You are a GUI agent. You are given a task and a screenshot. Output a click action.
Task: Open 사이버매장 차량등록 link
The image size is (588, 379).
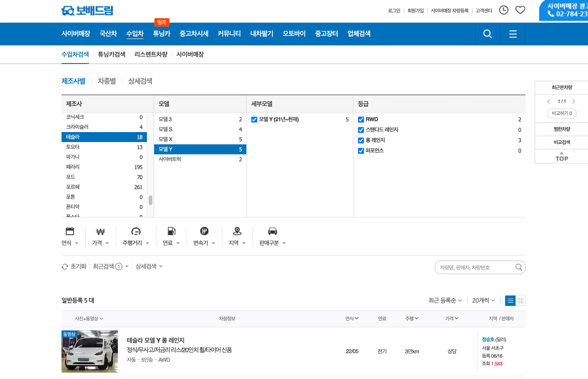point(450,11)
